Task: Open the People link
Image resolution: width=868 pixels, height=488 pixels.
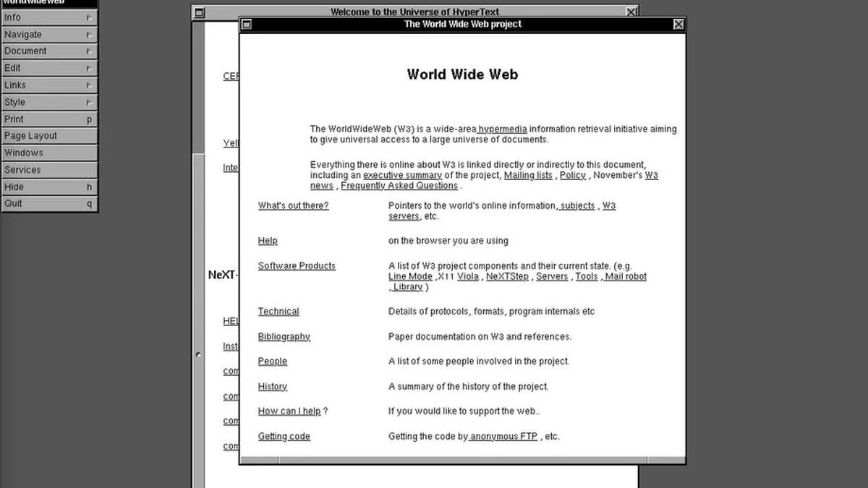Action: click(x=273, y=361)
